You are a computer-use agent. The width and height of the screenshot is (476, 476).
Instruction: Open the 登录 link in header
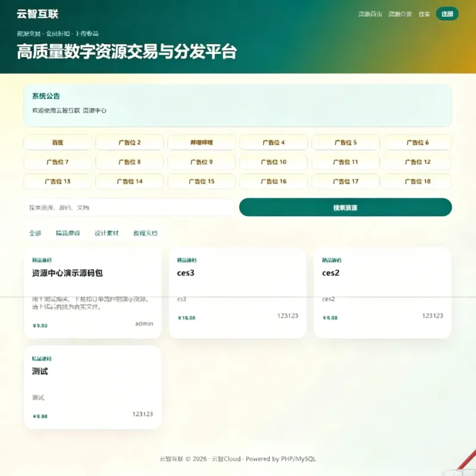(x=424, y=14)
